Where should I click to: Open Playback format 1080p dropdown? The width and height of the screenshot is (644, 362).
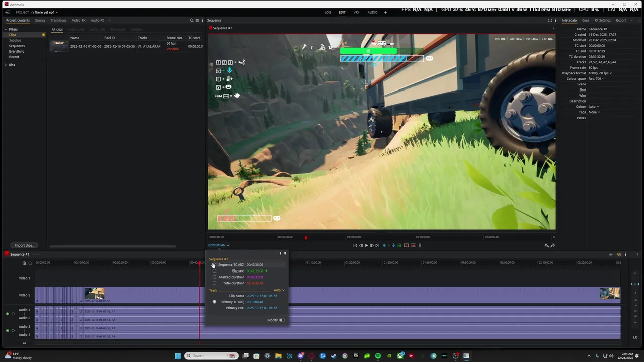(600, 73)
